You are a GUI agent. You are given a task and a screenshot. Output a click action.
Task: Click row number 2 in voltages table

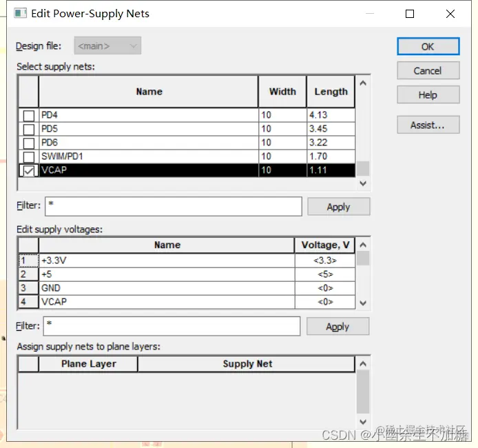[x=28, y=274]
